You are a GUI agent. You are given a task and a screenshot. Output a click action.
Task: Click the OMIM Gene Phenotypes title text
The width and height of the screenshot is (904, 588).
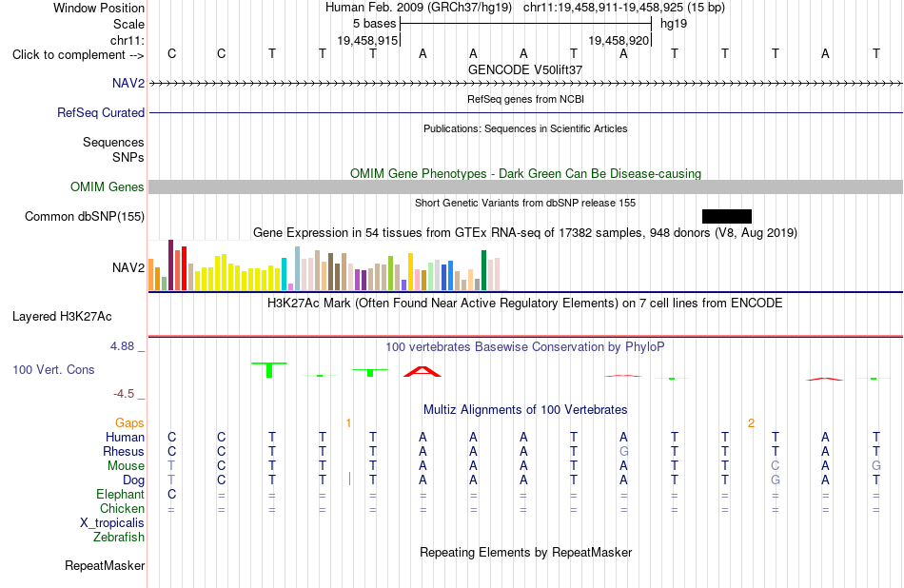[x=525, y=173]
